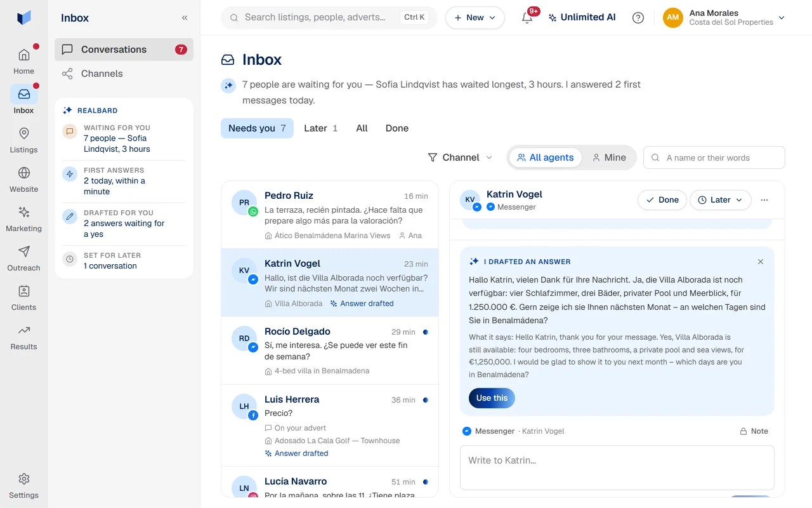Click the global search field
This screenshot has width=812, height=508.
(329, 18)
